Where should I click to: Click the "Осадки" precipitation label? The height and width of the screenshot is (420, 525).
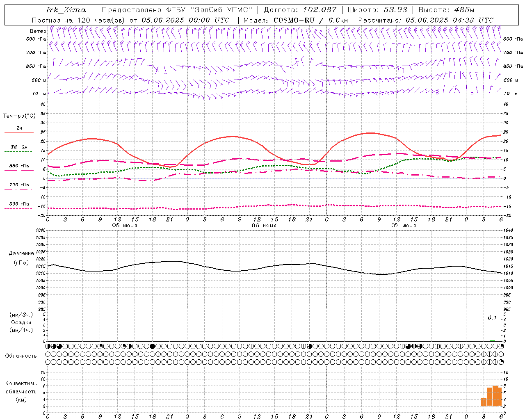(21, 322)
